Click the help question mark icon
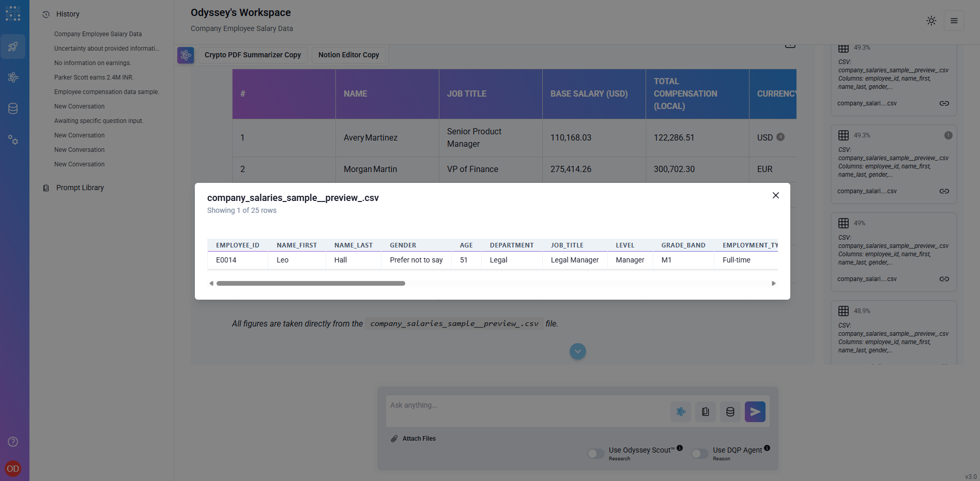Image resolution: width=980 pixels, height=481 pixels. (13, 442)
